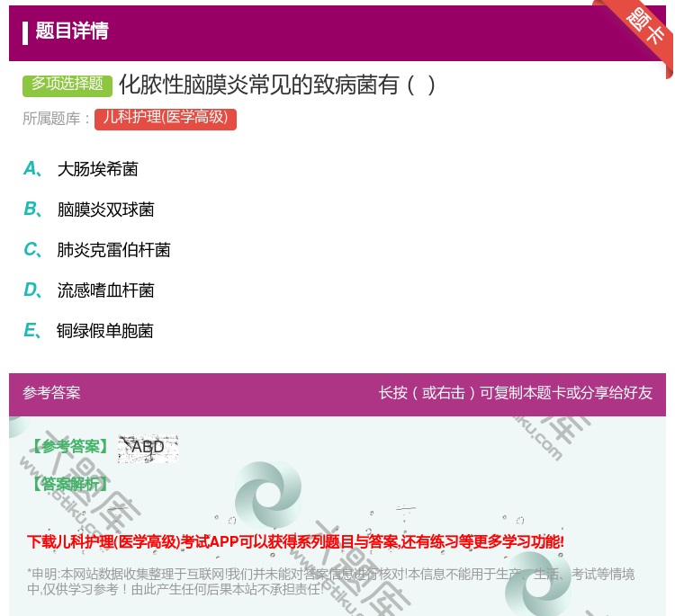Select option A 大肠埃希菌

(x=81, y=169)
